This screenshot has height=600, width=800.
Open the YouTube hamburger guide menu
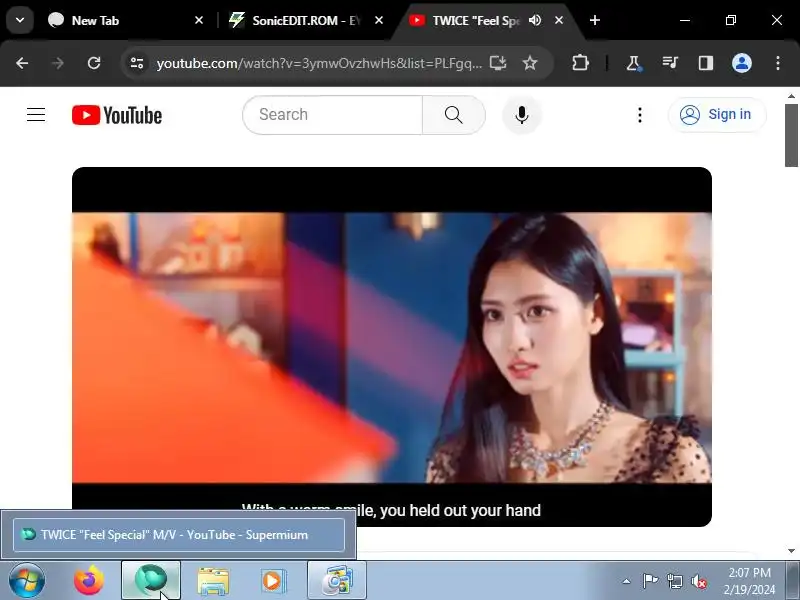pos(36,115)
